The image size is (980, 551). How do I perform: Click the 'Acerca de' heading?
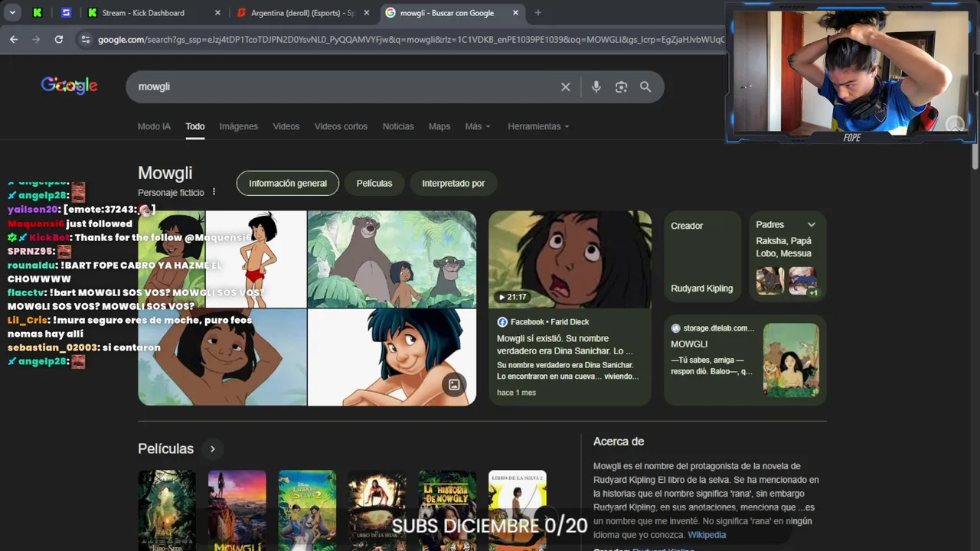point(619,442)
